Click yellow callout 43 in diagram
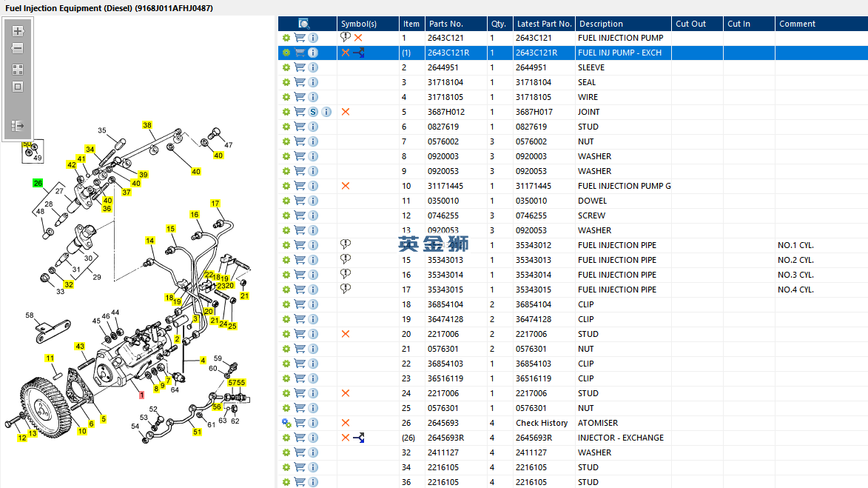Screen dimensions: 868x488 tap(80, 347)
